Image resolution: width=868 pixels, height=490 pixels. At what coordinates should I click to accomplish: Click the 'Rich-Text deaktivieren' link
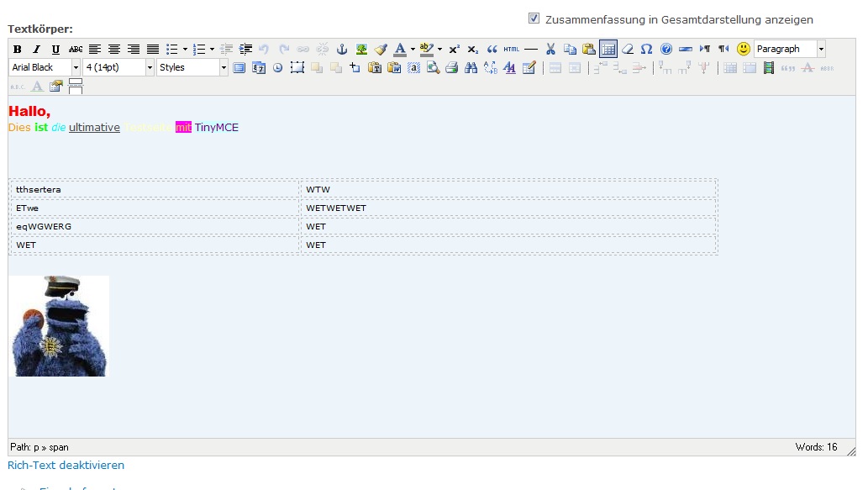point(66,465)
